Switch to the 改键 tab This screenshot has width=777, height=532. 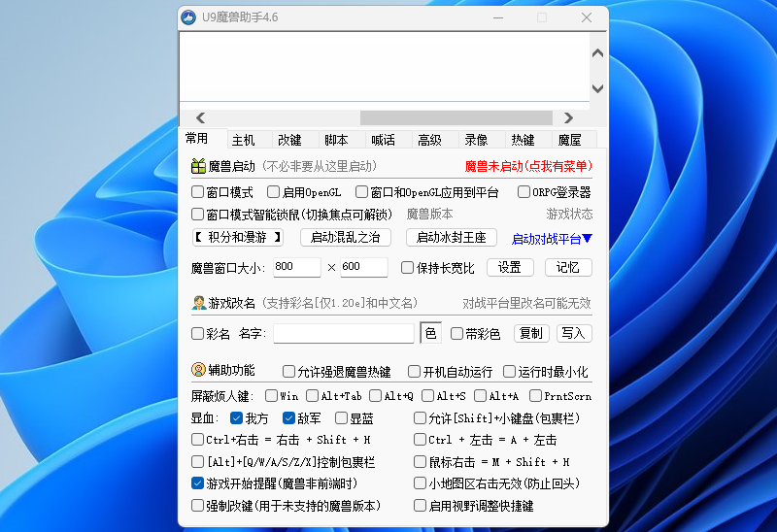[x=289, y=140]
